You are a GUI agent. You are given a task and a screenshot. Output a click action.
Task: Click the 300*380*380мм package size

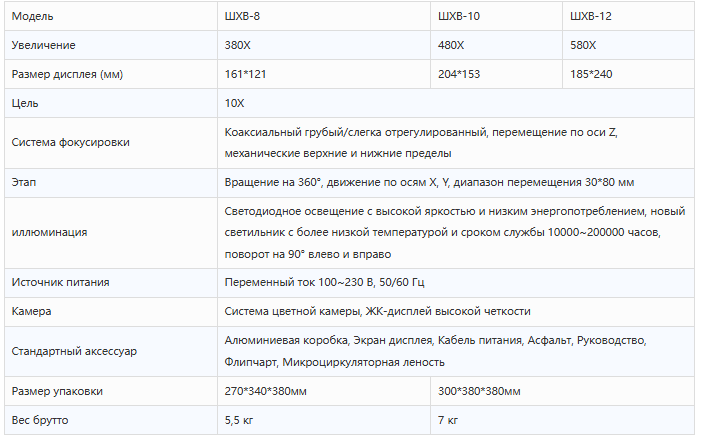coord(479,391)
